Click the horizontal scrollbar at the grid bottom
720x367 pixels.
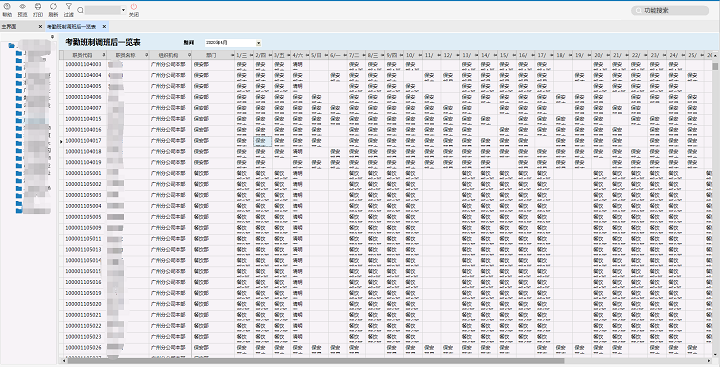(x=386, y=361)
